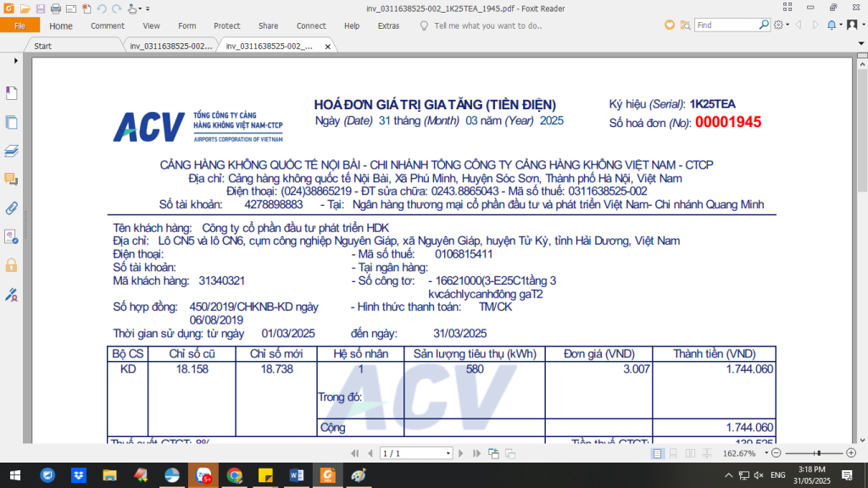Click the orange heart favorites icon
868x488 pixels.
(670, 25)
